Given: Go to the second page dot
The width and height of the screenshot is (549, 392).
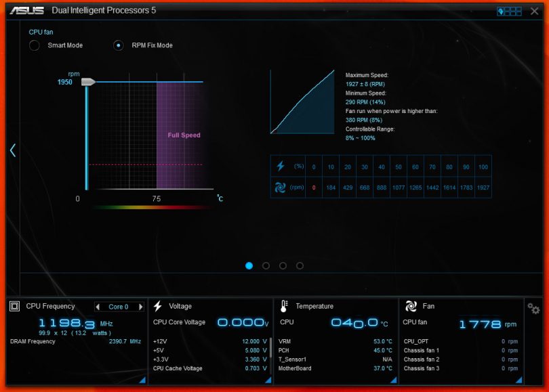Looking at the screenshot, I should (x=266, y=266).
